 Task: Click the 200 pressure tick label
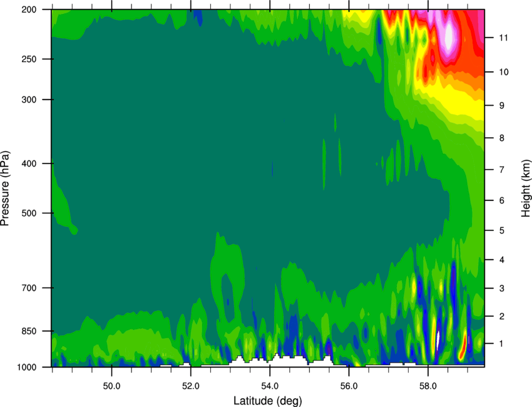[29, 9]
